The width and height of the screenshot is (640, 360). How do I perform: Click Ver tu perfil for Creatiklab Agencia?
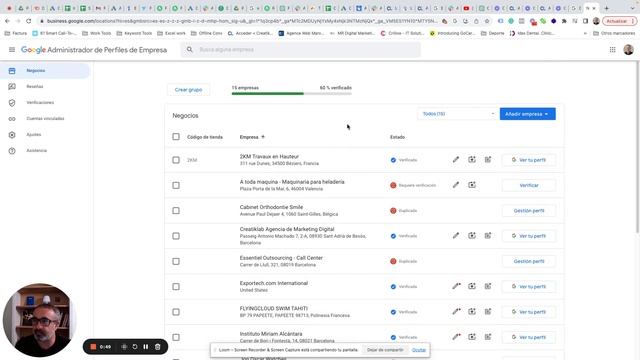(529, 236)
